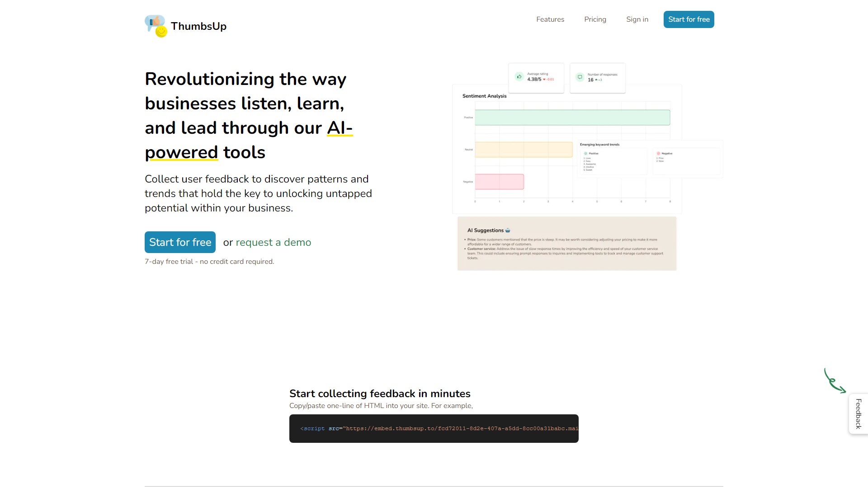Viewport: 868px width, 488px height.
Task: Drag the average rating progress indicator
Action: [x=549, y=80]
